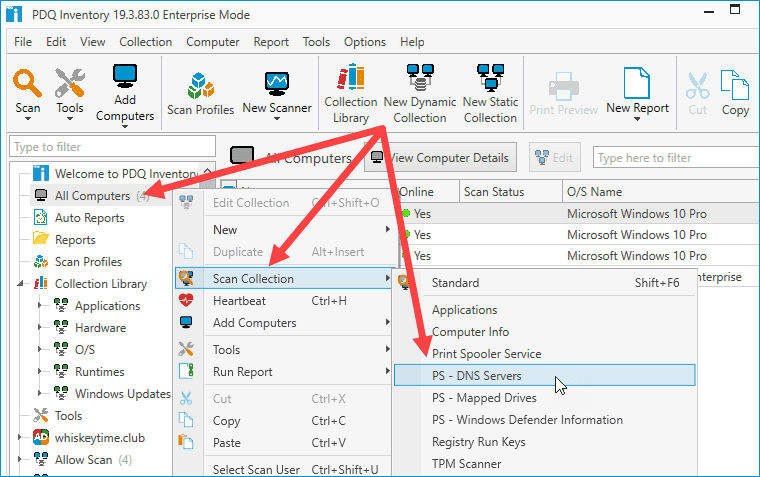The height and width of the screenshot is (477, 760).
Task: Select PS - Windows Defender Information scan
Action: 544,420
